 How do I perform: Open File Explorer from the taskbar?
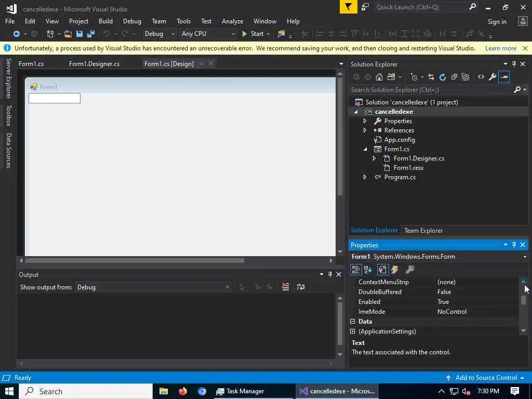point(164,391)
